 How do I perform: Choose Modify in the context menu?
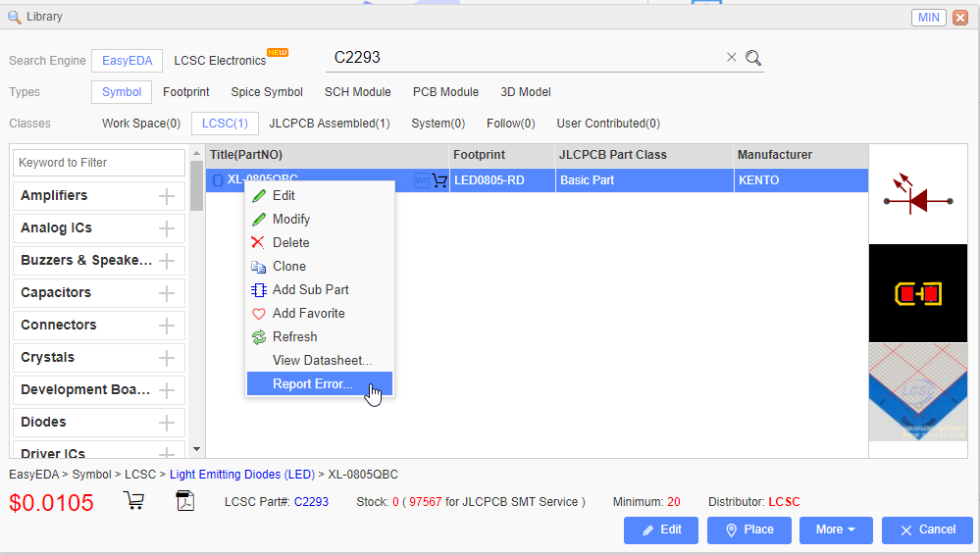(x=320, y=220)
